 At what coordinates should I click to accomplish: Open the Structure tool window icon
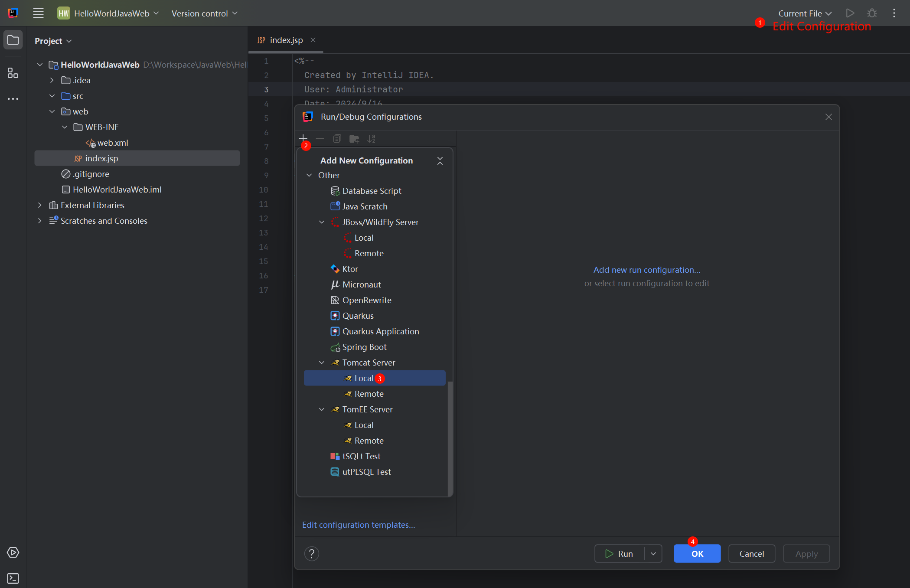click(13, 73)
